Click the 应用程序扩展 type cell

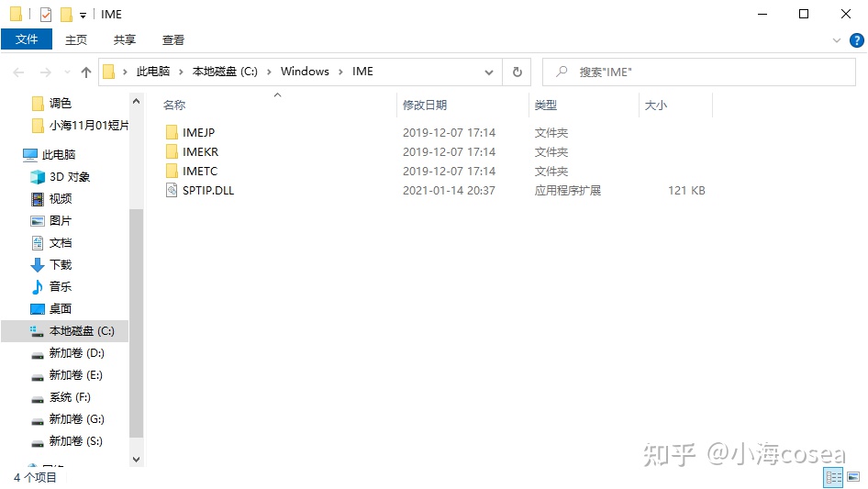567,191
